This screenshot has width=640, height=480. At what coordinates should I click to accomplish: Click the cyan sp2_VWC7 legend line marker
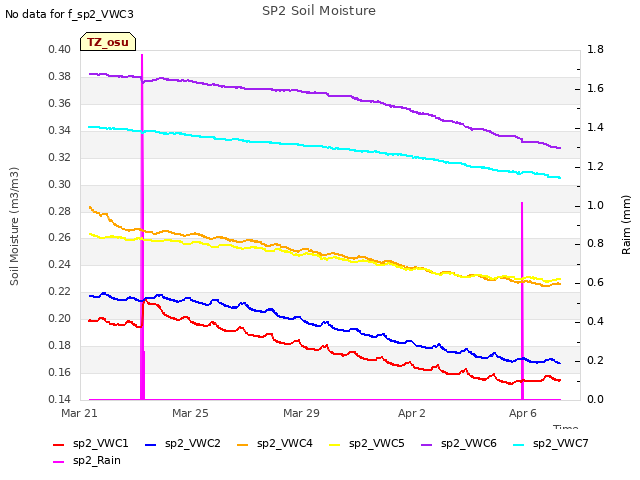(x=519, y=444)
